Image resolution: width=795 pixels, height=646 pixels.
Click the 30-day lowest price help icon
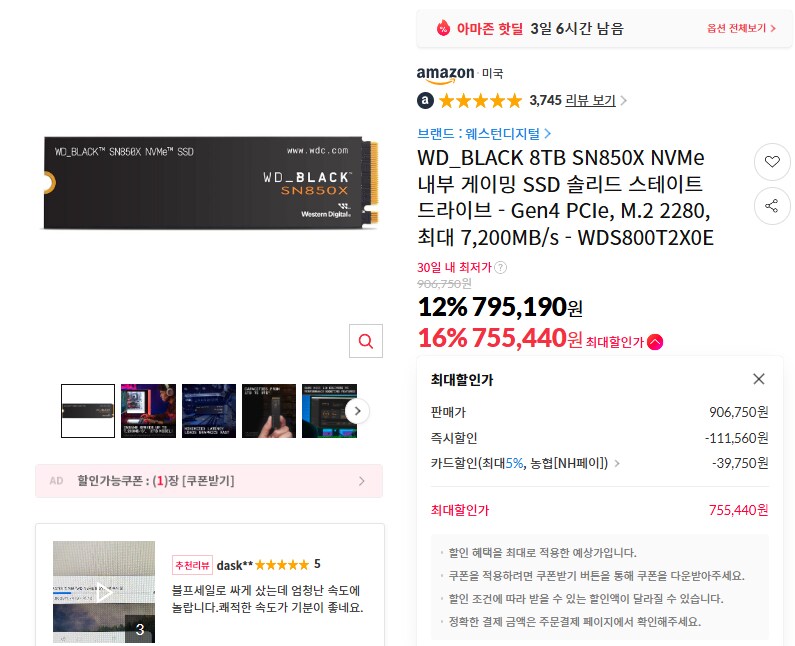[x=500, y=267]
